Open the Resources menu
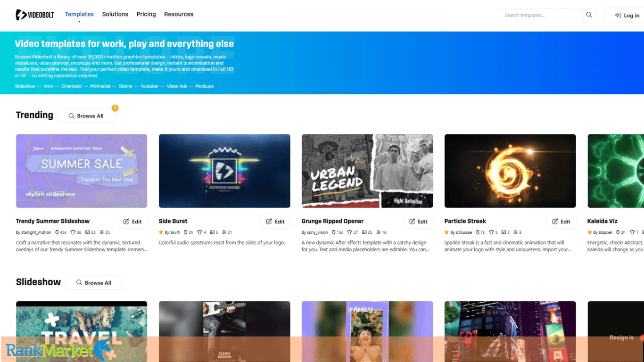 point(179,14)
